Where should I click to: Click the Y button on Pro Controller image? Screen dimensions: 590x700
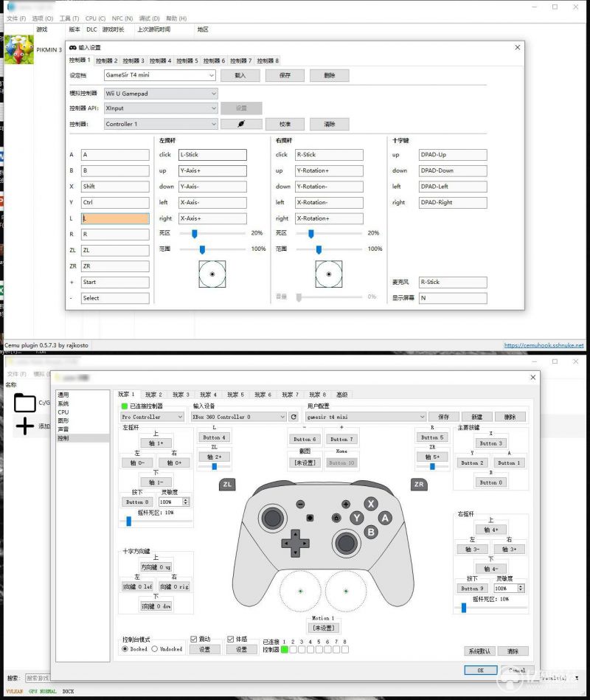356,518
